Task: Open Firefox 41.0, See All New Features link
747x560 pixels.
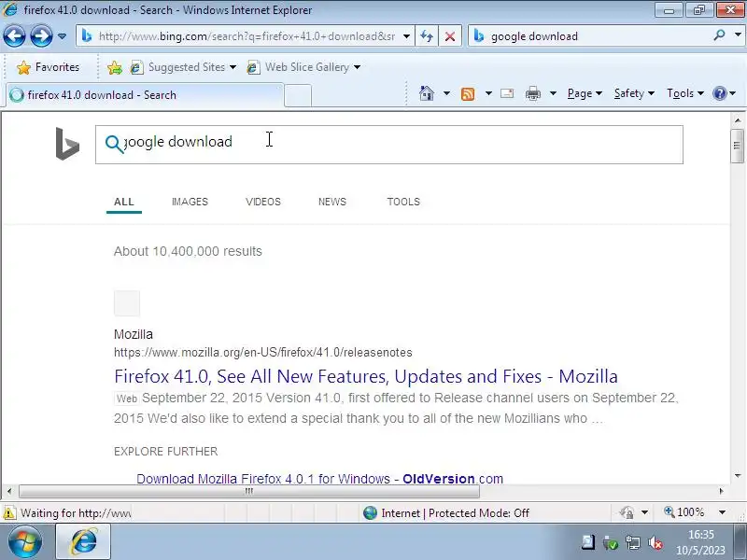Action: click(365, 376)
